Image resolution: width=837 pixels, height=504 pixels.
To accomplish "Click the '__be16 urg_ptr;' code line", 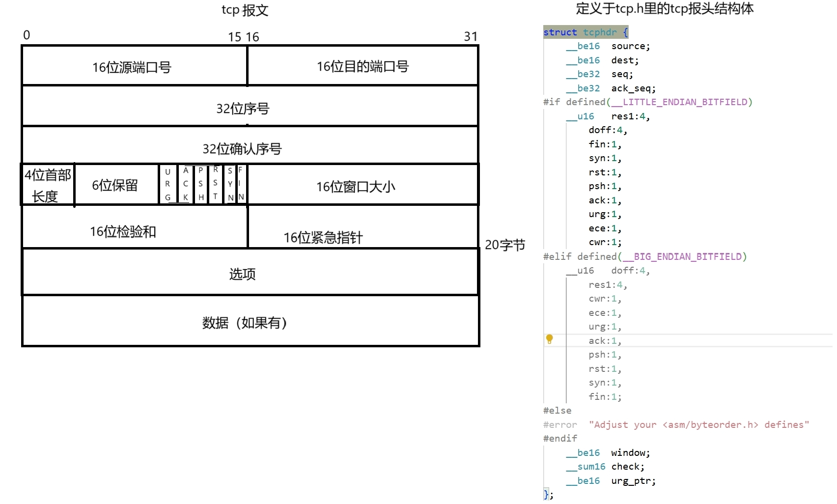I will tap(611, 481).
